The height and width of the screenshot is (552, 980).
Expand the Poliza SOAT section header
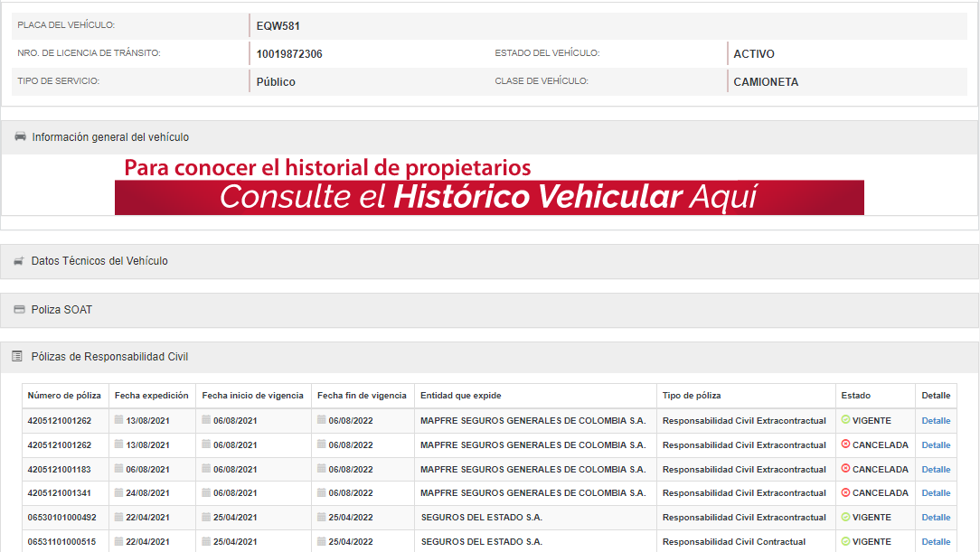click(61, 310)
